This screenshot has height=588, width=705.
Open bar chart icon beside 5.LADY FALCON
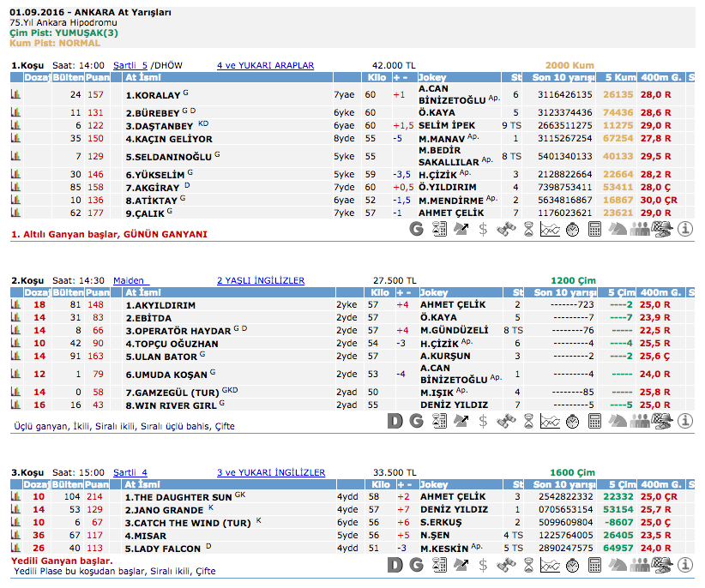pos(15,549)
